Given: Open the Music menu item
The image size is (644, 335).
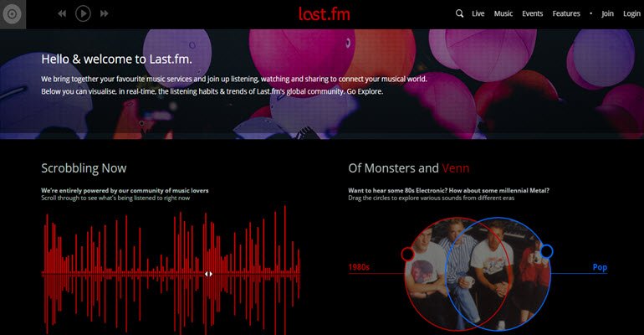Looking at the screenshot, I should [503, 13].
